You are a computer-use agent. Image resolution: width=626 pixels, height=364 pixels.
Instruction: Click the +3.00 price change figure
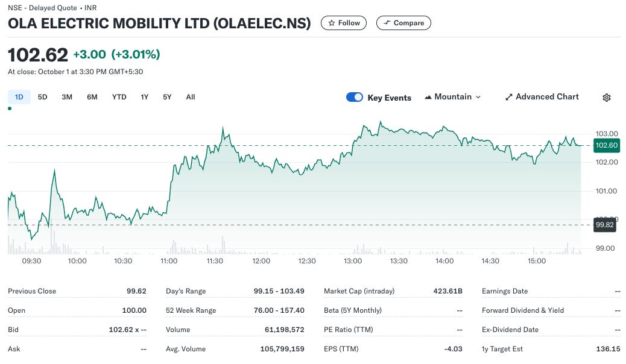[x=89, y=54]
